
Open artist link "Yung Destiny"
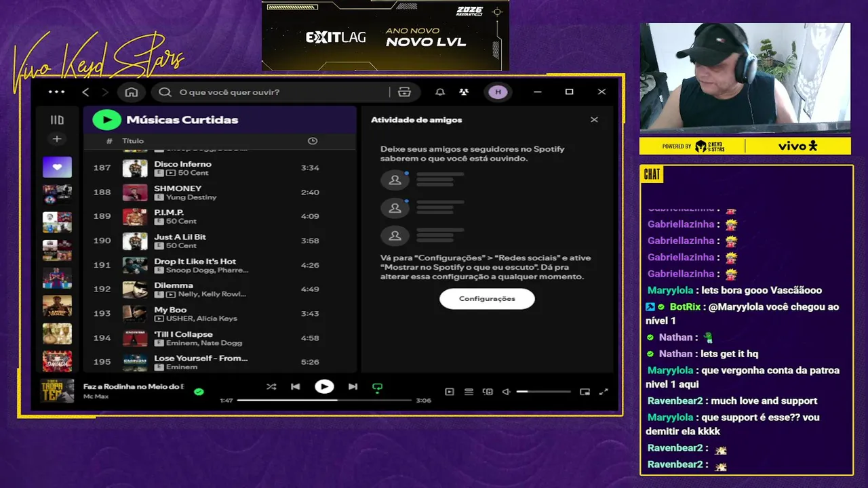click(x=191, y=197)
